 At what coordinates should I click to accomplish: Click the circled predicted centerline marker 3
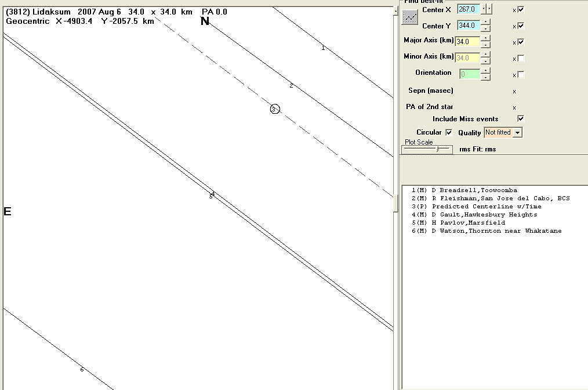[275, 109]
